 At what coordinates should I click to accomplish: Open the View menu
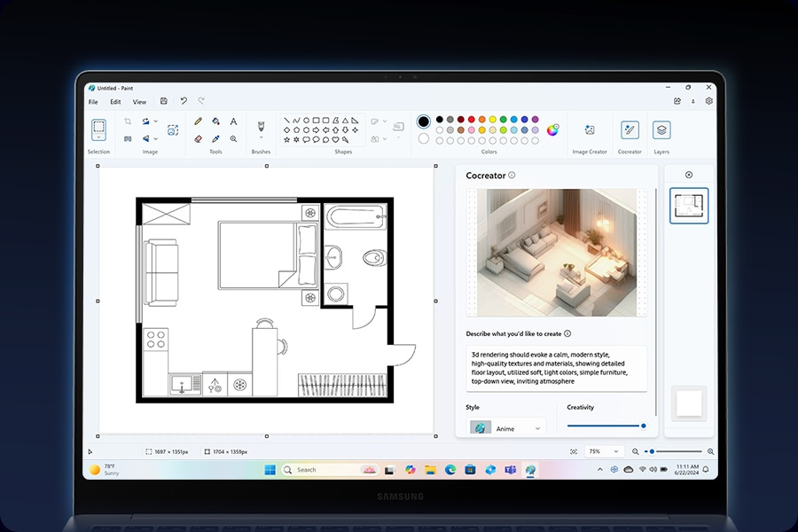click(139, 102)
